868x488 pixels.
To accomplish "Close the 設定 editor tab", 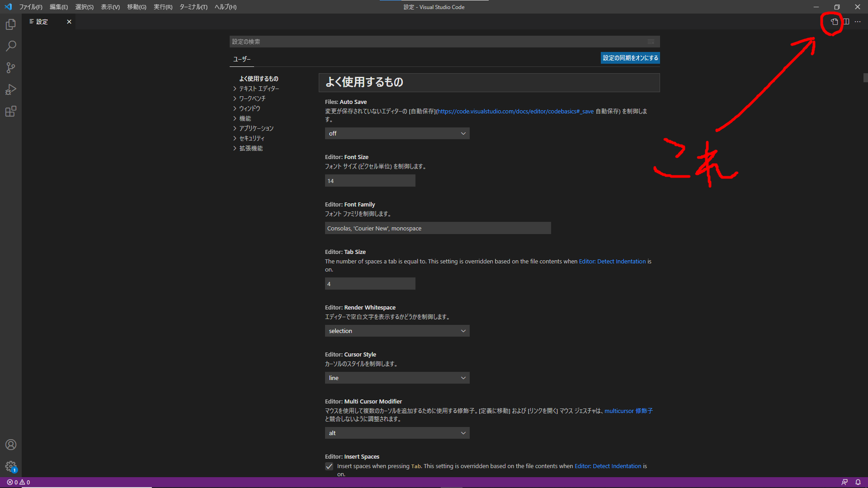I will click(69, 22).
